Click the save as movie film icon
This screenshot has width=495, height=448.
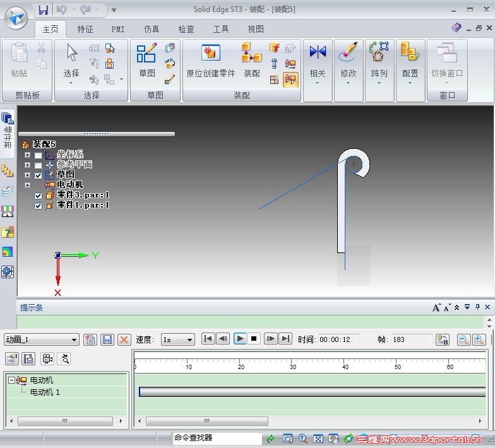[28, 358]
